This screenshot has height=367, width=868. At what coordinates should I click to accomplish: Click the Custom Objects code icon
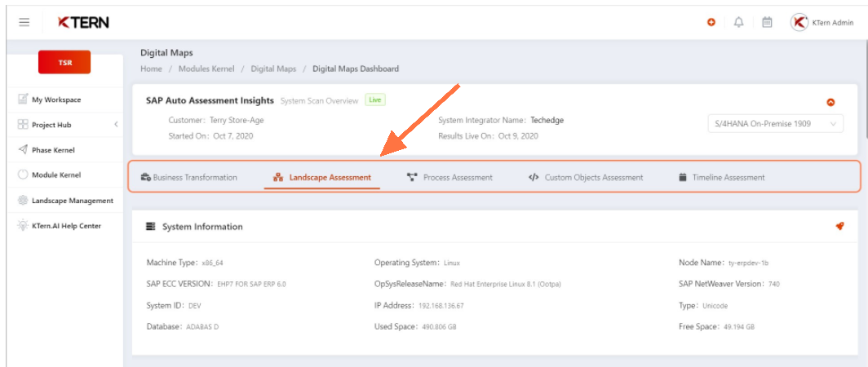534,178
